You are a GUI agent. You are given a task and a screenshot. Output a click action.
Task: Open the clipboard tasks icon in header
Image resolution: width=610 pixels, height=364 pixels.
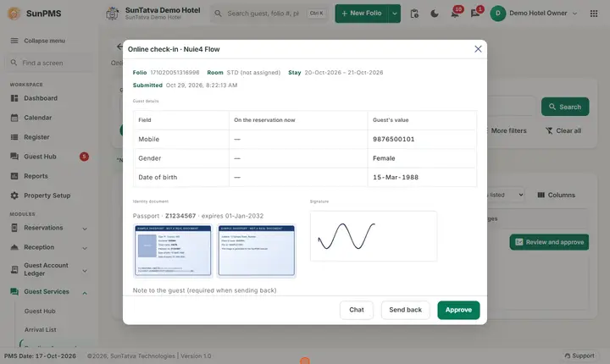click(414, 14)
